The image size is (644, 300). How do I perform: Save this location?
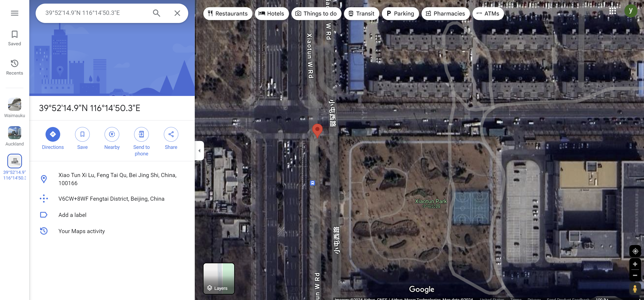pyautogui.click(x=82, y=138)
